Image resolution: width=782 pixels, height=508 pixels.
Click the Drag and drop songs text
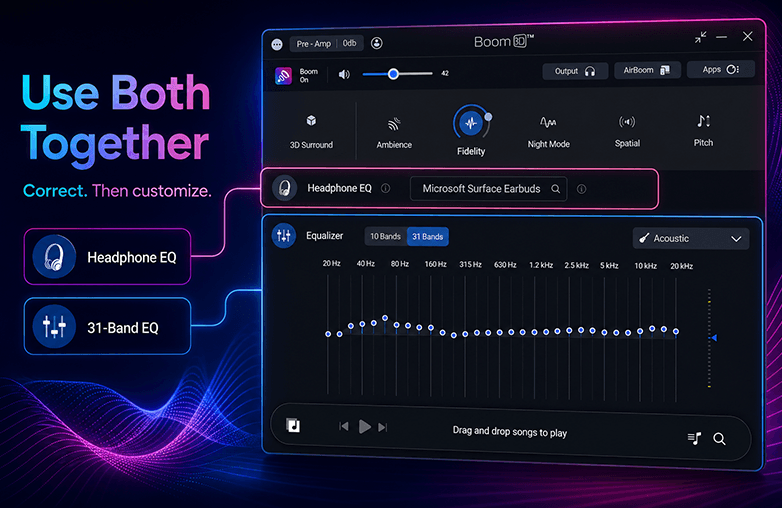510,431
